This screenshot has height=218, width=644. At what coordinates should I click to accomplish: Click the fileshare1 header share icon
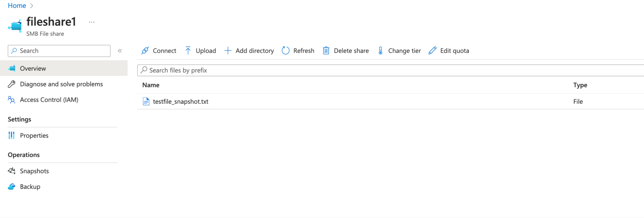(x=15, y=26)
